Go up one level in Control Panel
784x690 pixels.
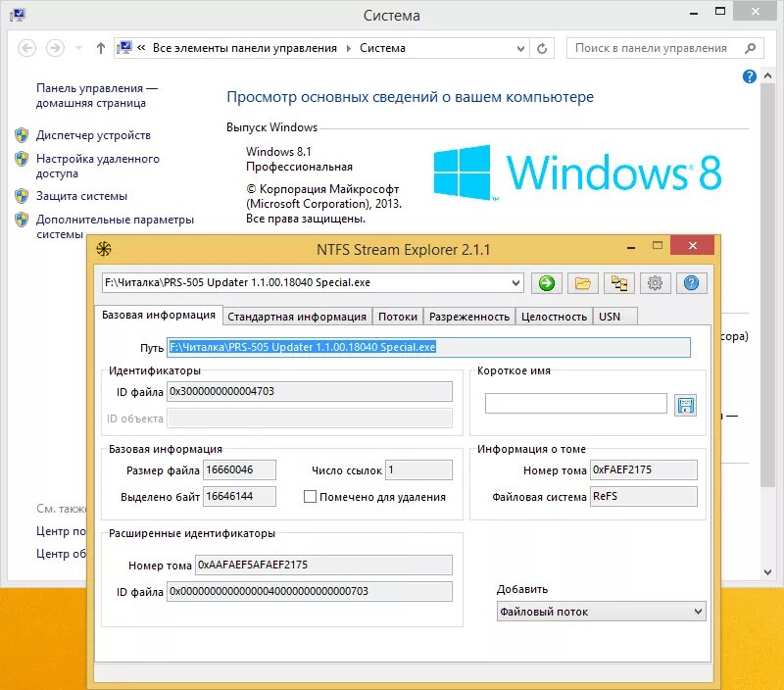[101, 48]
